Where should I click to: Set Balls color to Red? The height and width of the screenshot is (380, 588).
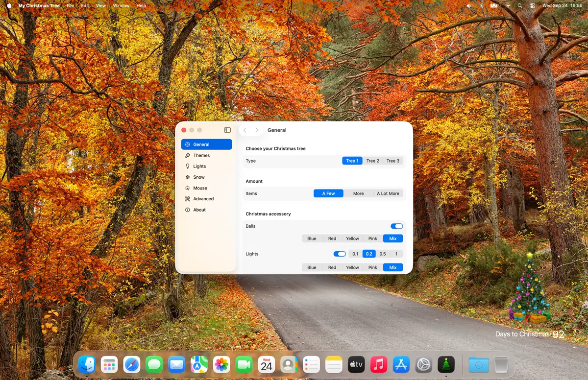pos(332,238)
